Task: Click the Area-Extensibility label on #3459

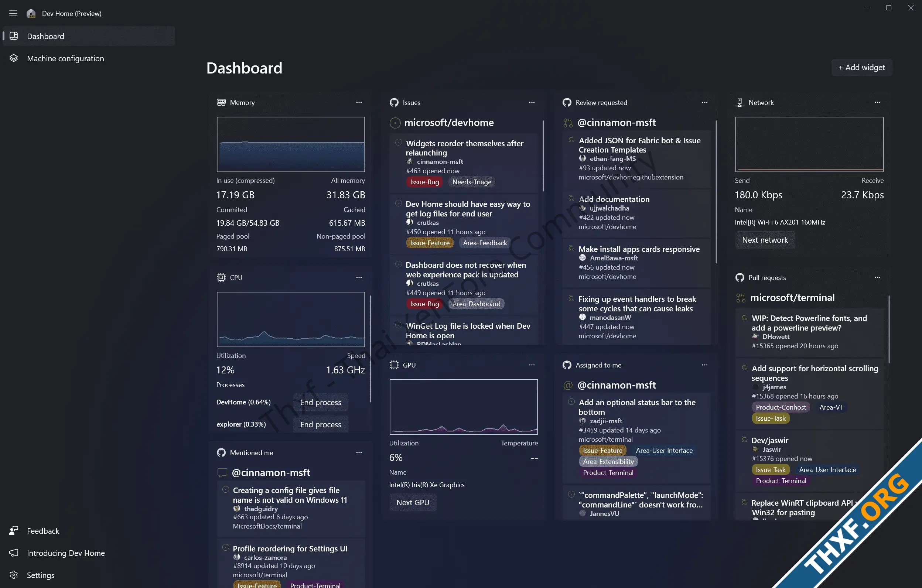Action: pyautogui.click(x=608, y=461)
